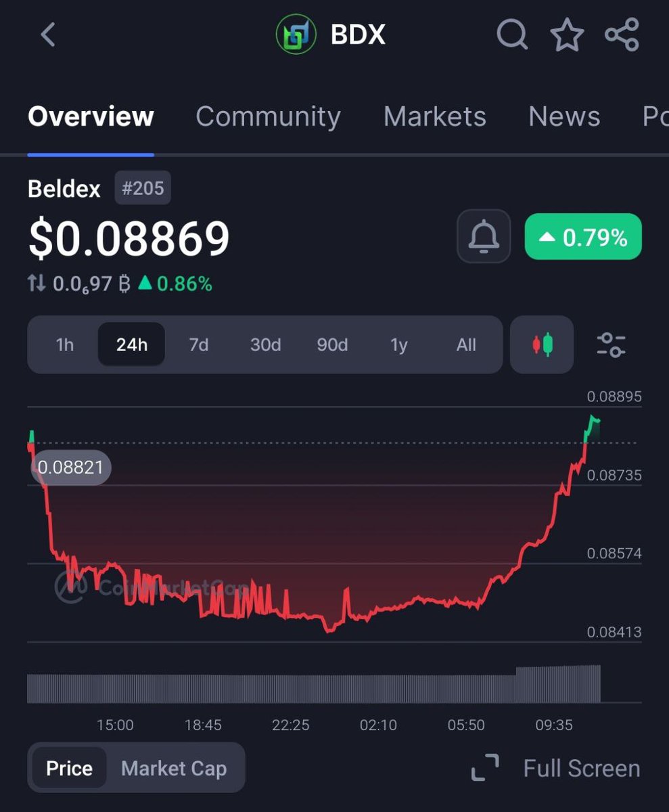This screenshot has height=812, width=669.
Task: Add BDX to watchlist with star
Action: pos(567,35)
